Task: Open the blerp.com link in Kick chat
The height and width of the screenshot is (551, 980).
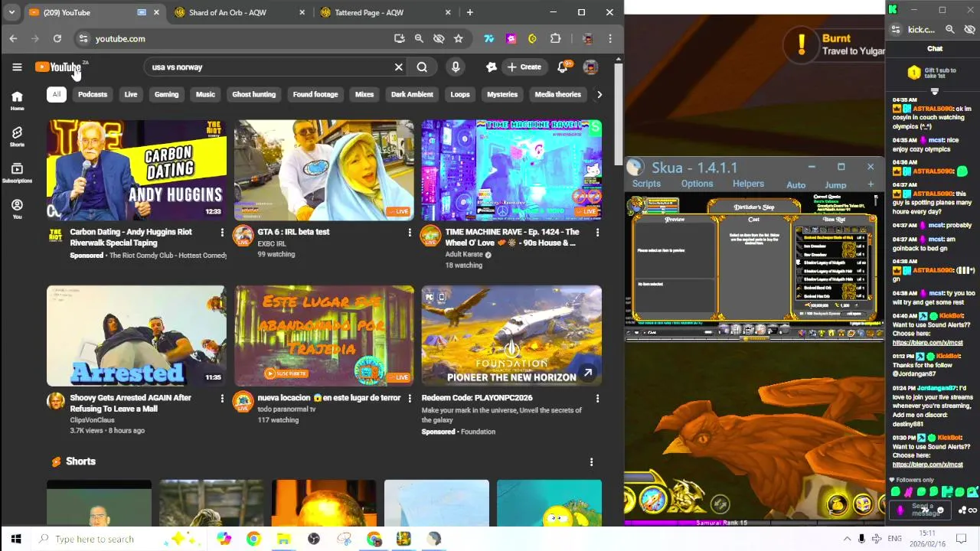Action: (x=927, y=465)
